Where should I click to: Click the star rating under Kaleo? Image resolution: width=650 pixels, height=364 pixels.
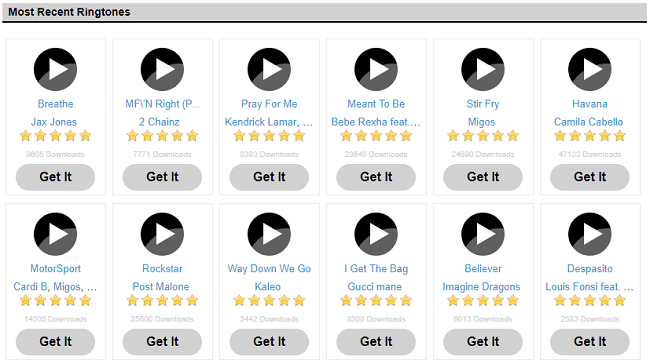[269, 301]
